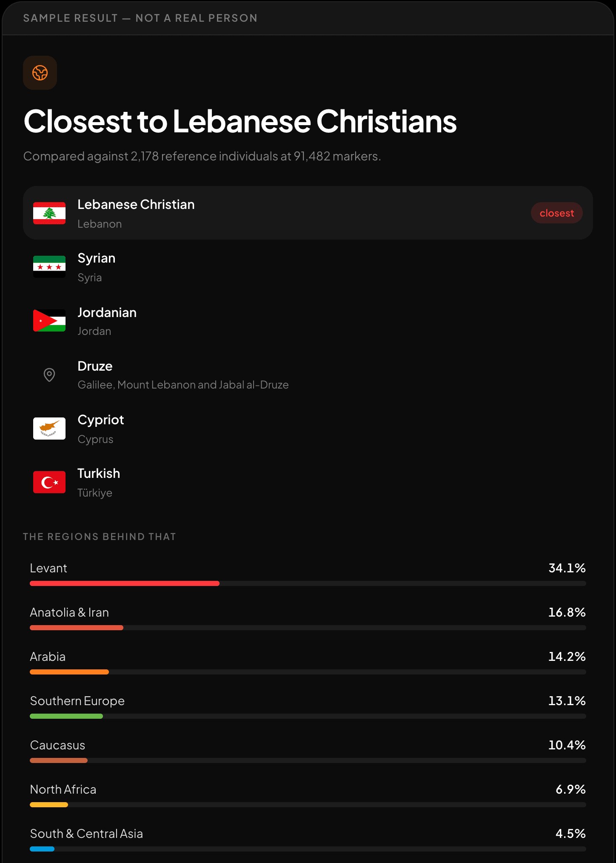
Task: Click the Syria flag icon
Action: (49, 267)
